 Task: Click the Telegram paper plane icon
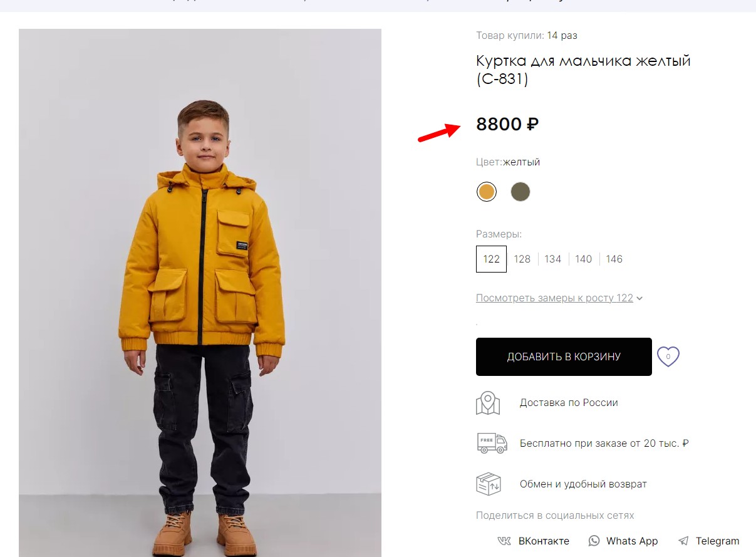pyautogui.click(x=683, y=541)
